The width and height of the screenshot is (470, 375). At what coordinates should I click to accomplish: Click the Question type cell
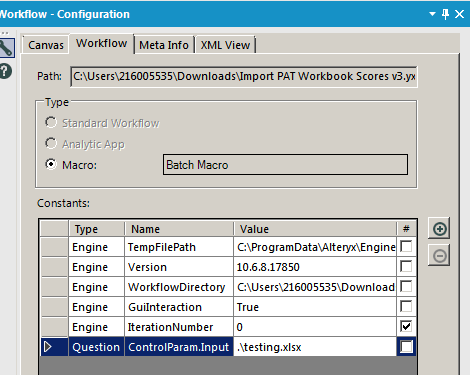(x=97, y=347)
